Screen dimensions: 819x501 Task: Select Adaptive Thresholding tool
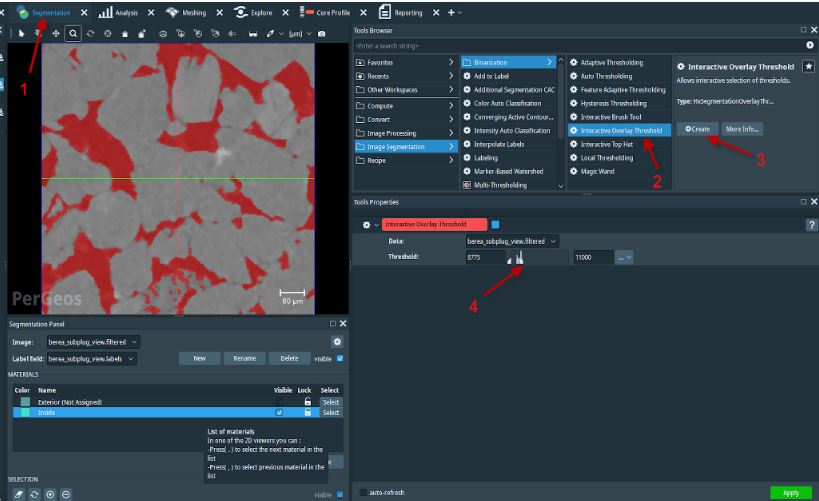tap(612, 62)
